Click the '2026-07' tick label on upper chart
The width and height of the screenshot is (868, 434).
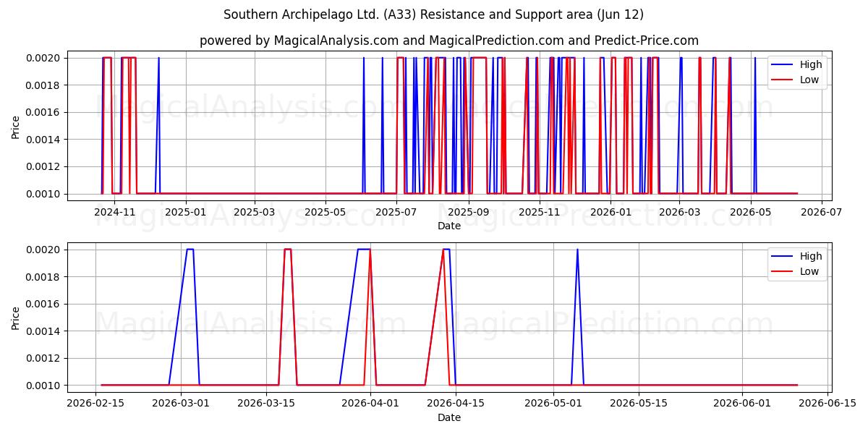click(x=822, y=213)
